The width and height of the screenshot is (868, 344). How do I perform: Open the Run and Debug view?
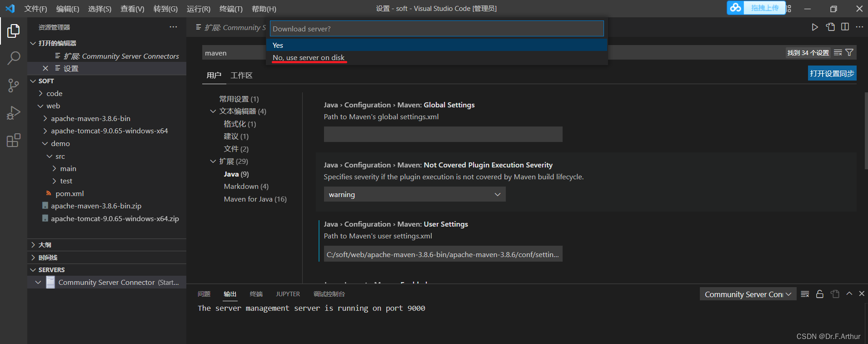13,112
